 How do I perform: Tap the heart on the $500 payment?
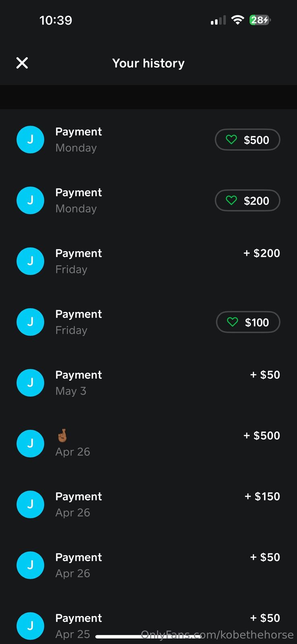(x=231, y=140)
